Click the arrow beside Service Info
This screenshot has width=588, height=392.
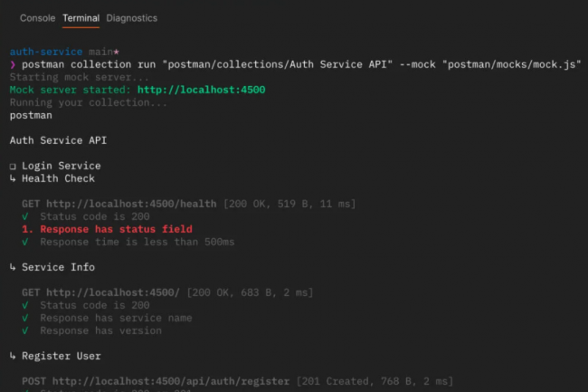click(13, 268)
